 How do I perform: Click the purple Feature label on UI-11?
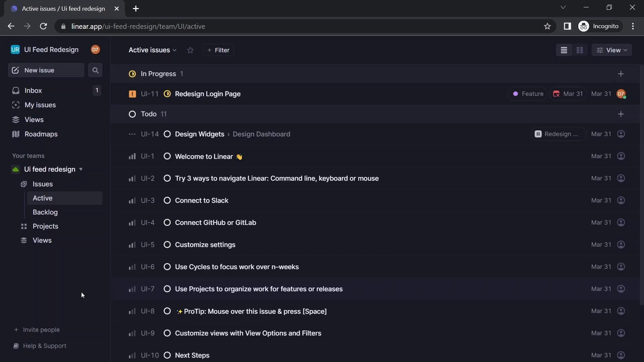(x=528, y=94)
